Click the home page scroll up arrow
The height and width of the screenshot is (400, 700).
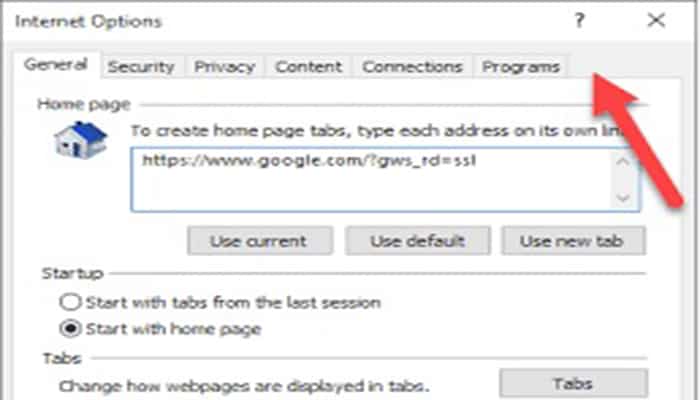click(623, 162)
